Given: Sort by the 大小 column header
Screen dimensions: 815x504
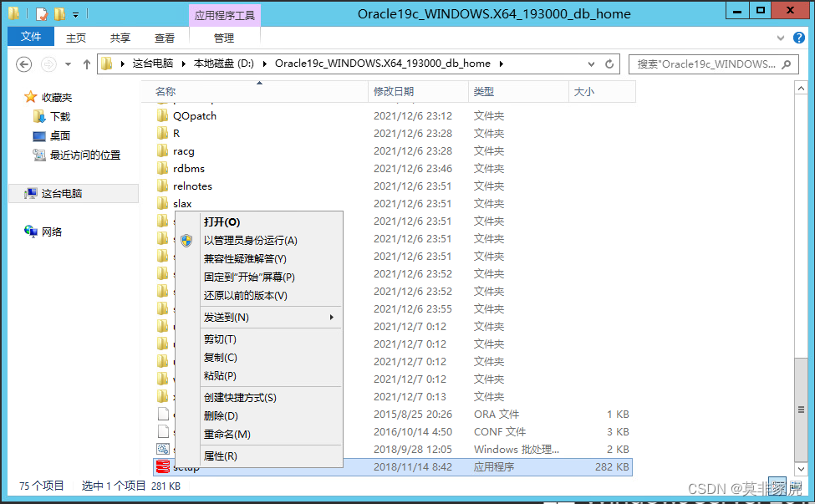Looking at the screenshot, I should (602, 91).
